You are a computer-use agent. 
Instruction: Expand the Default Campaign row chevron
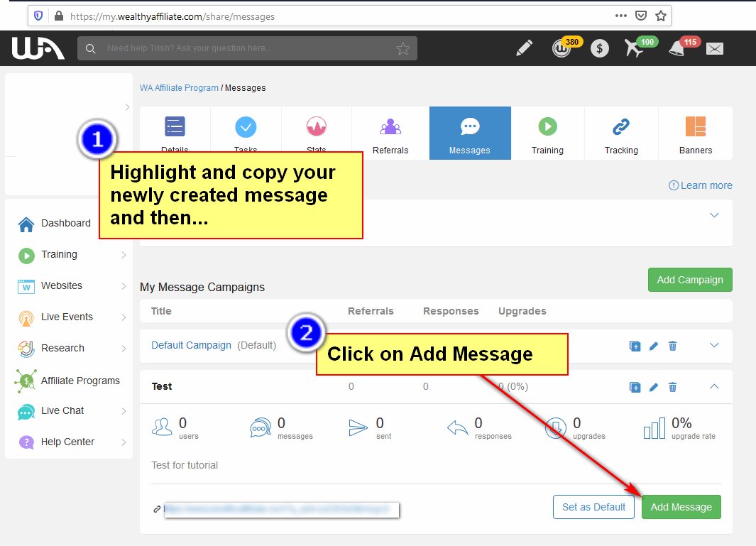713,346
